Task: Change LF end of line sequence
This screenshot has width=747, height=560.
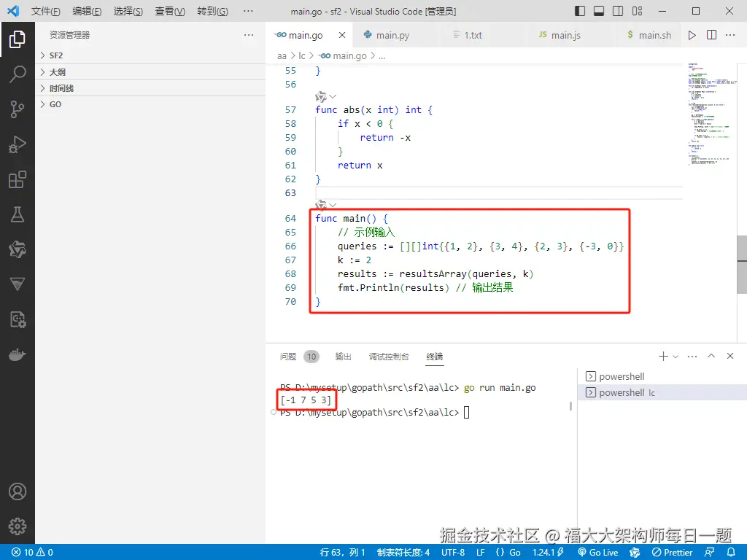Action: (480, 552)
